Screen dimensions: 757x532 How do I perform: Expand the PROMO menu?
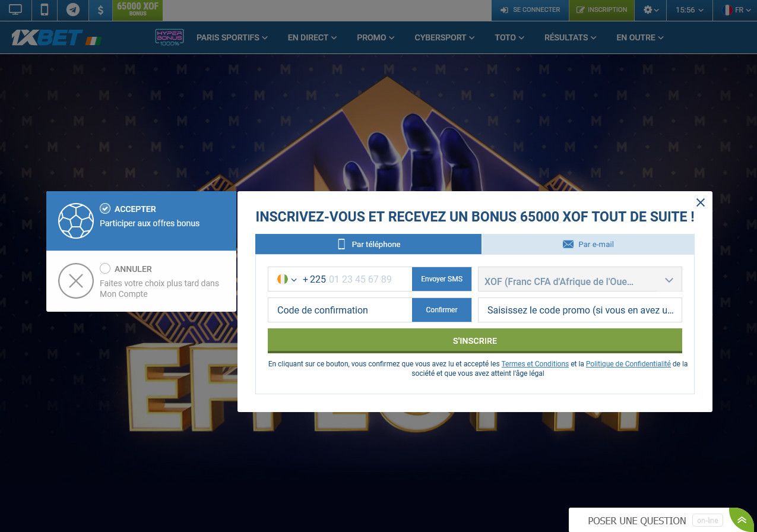(375, 37)
